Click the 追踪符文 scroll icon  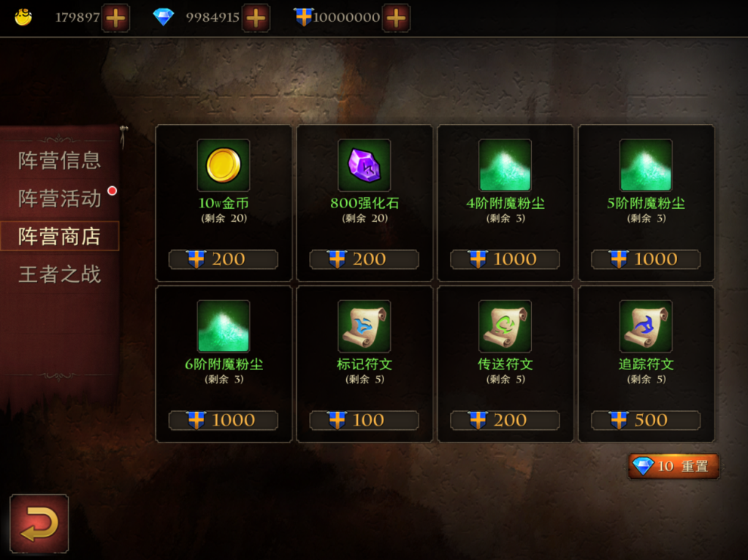(646, 326)
